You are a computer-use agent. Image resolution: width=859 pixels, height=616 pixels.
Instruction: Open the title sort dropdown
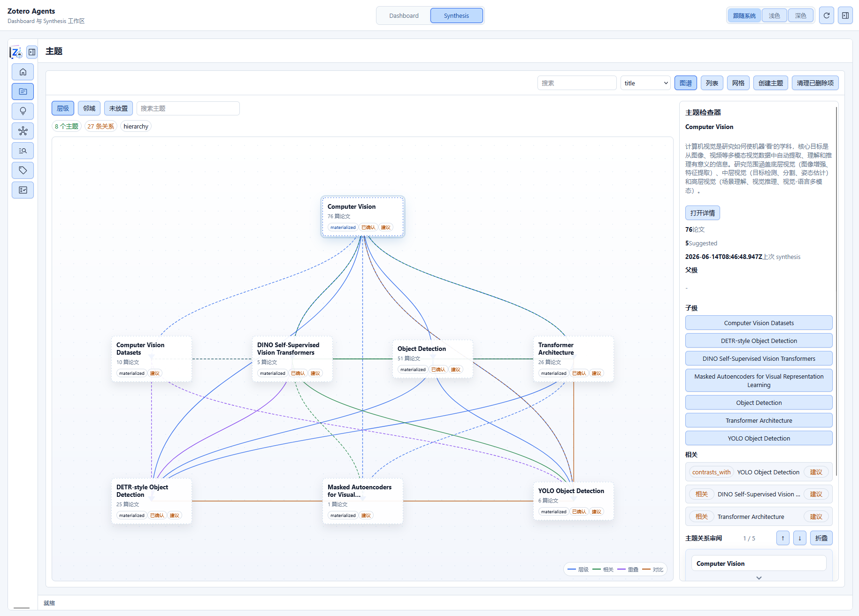645,83
